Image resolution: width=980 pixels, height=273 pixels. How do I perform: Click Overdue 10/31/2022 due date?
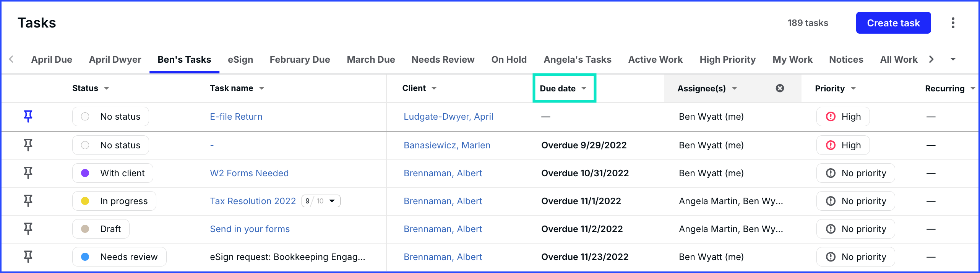point(585,173)
